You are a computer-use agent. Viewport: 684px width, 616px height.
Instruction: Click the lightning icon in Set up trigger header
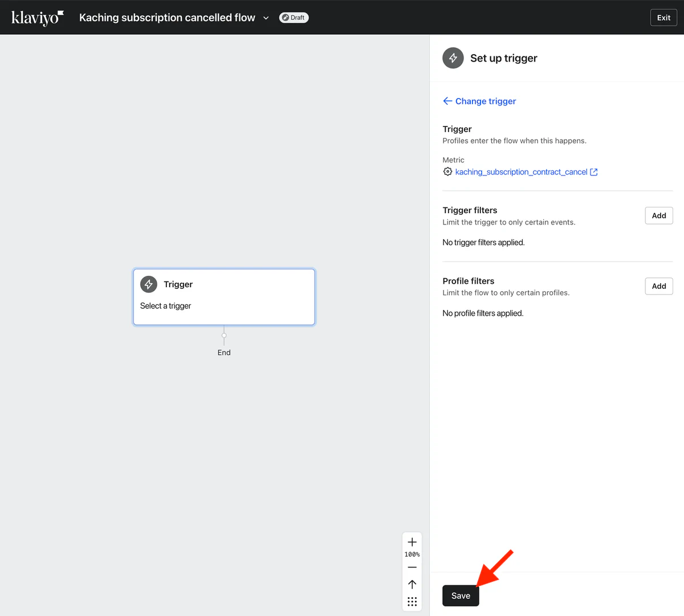pyautogui.click(x=453, y=58)
